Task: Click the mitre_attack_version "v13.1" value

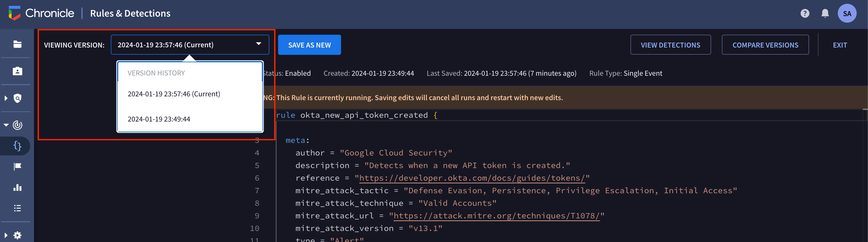Action: (x=425, y=228)
